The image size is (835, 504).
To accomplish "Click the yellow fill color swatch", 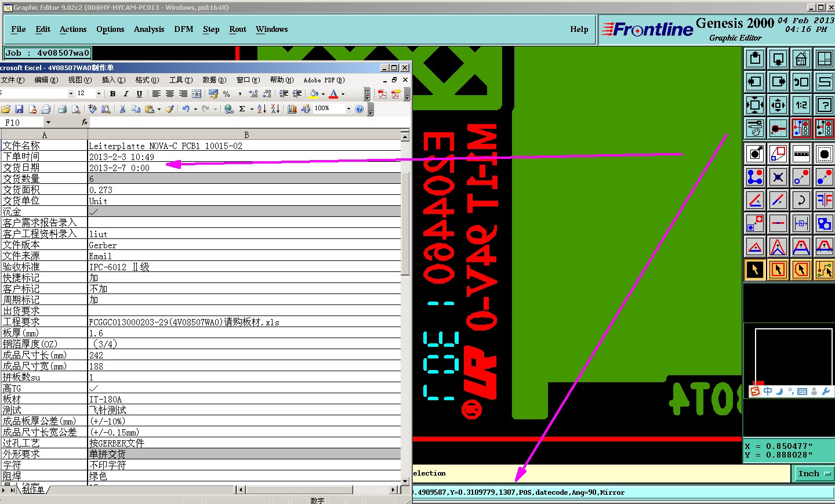I will (x=314, y=94).
